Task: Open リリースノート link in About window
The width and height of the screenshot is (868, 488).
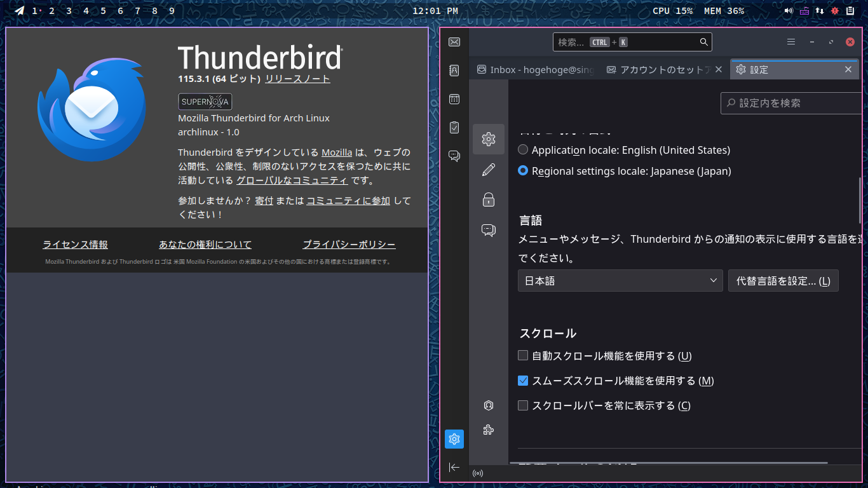Action: 297,79
